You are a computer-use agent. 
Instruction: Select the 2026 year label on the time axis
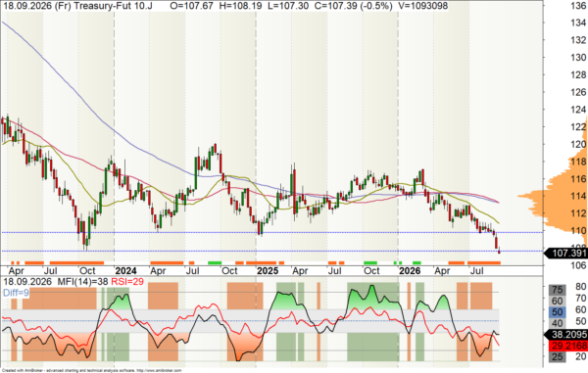(x=410, y=271)
